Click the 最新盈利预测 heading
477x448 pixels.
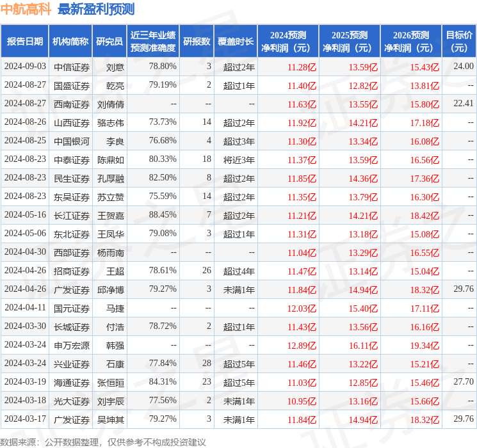[96, 9]
